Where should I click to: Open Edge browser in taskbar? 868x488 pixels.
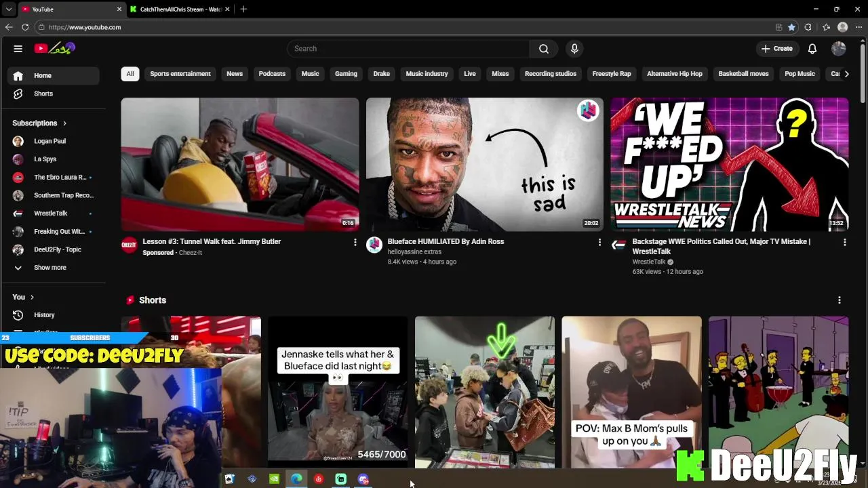tap(296, 479)
